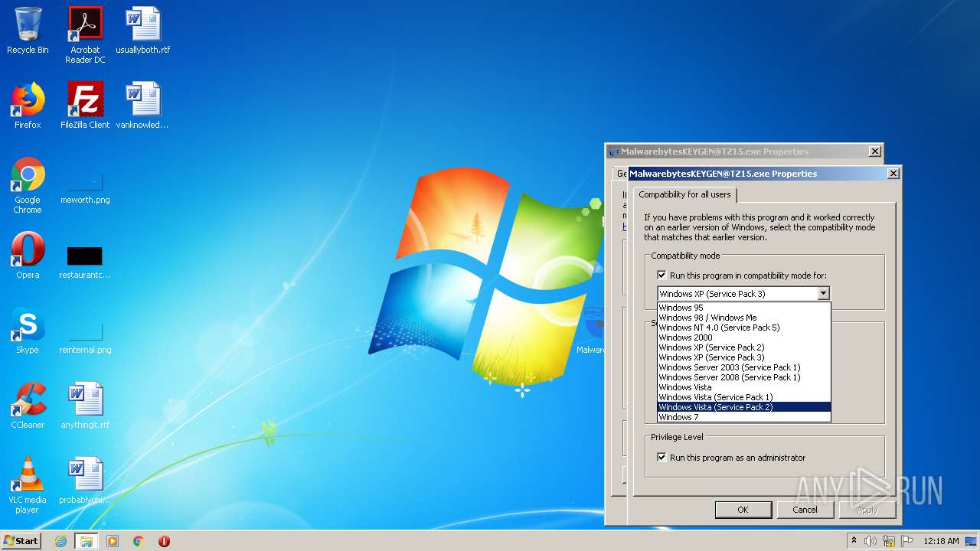Click OK in the Properties dialog

(x=743, y=510)
